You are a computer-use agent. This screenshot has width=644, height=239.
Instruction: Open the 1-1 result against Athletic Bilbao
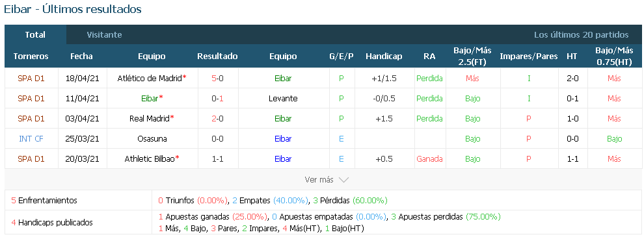tap(218, 158)
